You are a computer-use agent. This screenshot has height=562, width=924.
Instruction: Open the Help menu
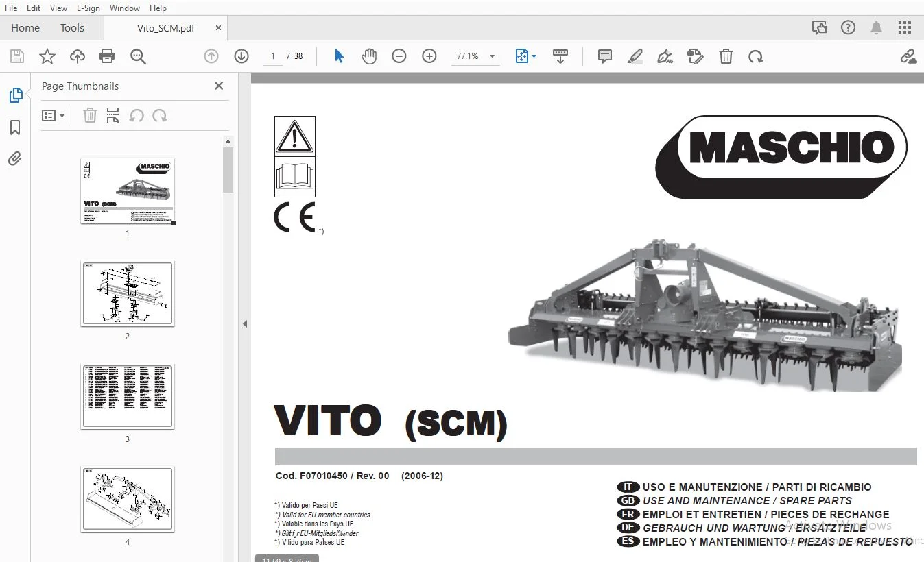pyautogui.click(x=158, y=8)
